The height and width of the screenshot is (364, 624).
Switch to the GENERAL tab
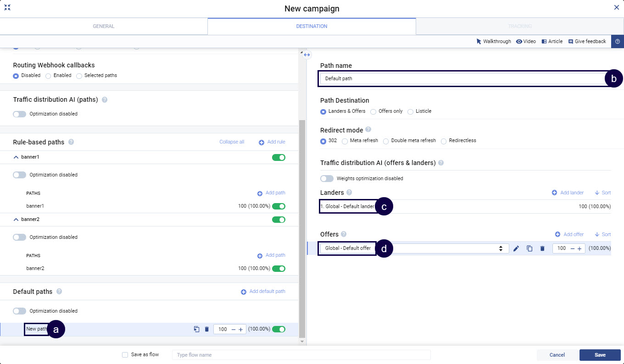click(x=104, y=26)
